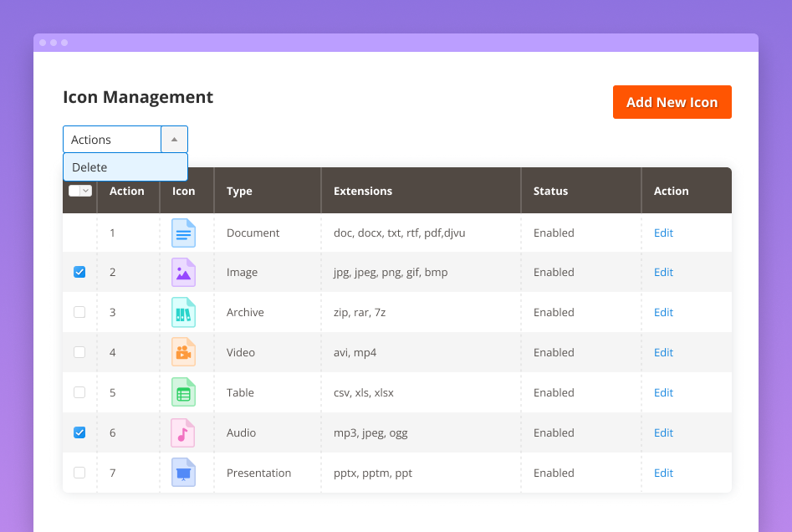Edit the Video icon entry
This screenshot has width=792, height=532.
[663, 352]
